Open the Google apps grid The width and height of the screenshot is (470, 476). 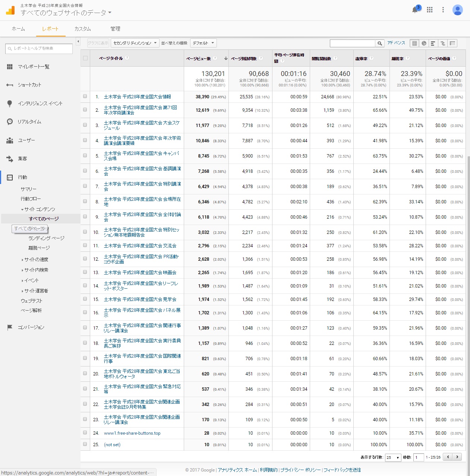(x=430, y=10)
